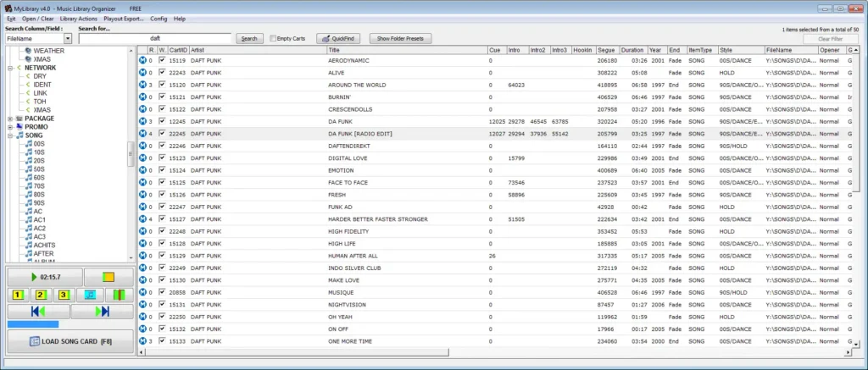Uncheck the checkbox on FACE TO FACE row
868x370 pixels.
pyautogui.click(x=162, y=182)
